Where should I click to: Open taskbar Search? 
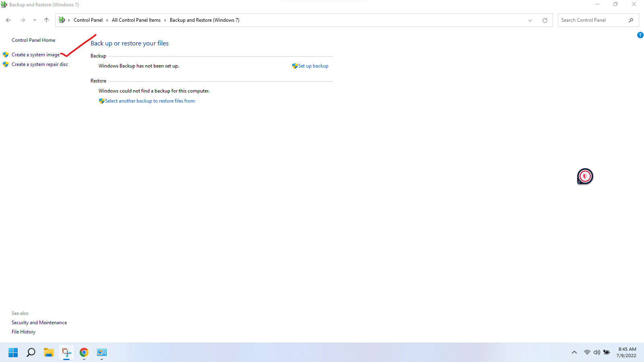(31, 352)
